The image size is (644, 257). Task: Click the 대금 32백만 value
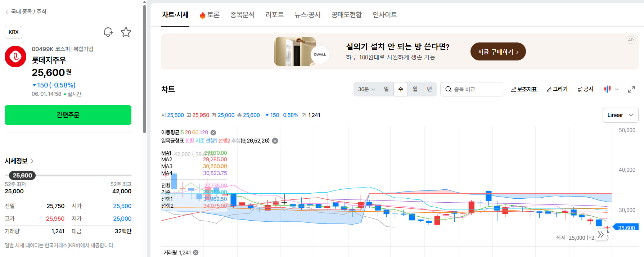point(123,231)
